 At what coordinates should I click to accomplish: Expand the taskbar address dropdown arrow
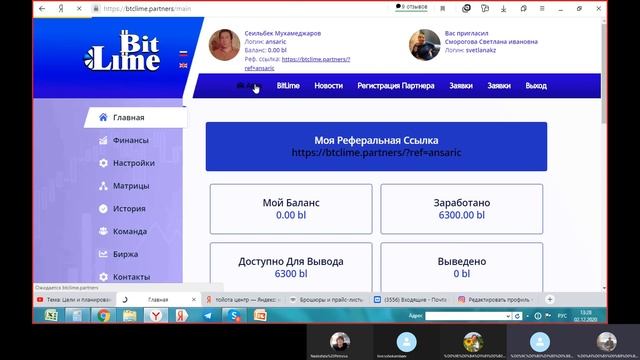508,316
